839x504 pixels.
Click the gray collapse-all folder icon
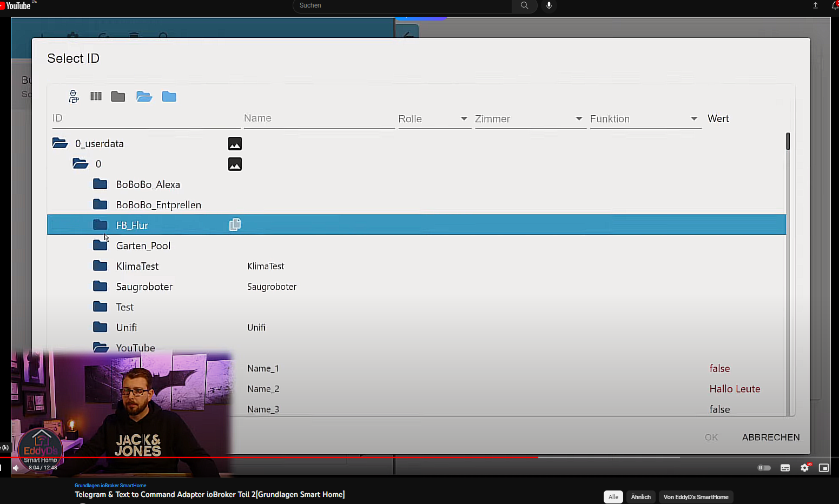tap(118, 97)
